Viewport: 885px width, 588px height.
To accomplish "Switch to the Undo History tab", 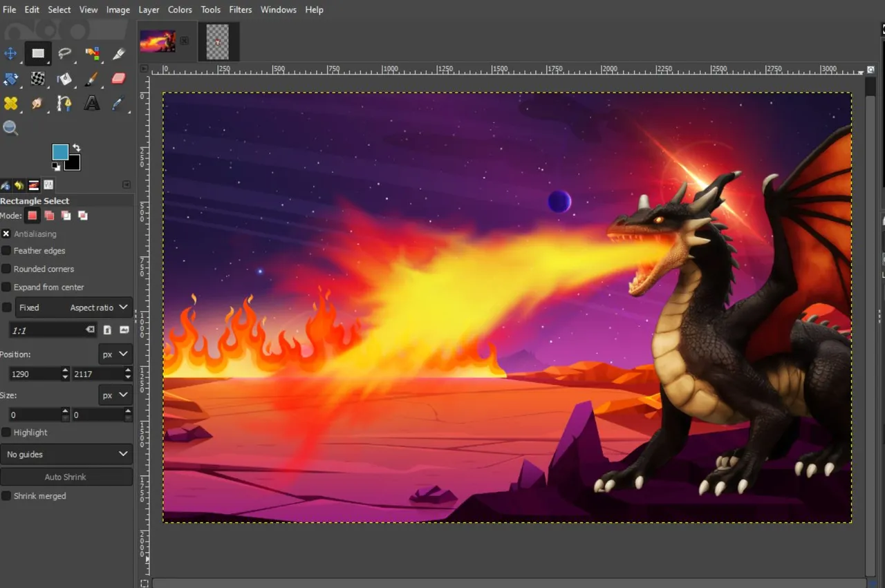I will click(x=19, y=185).
